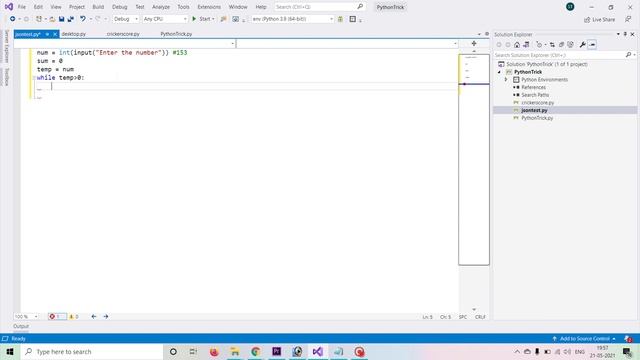Viewport: 640px width, 360px height.
Task: Click the Sync with Active Document icon
Action: [552, 44]
